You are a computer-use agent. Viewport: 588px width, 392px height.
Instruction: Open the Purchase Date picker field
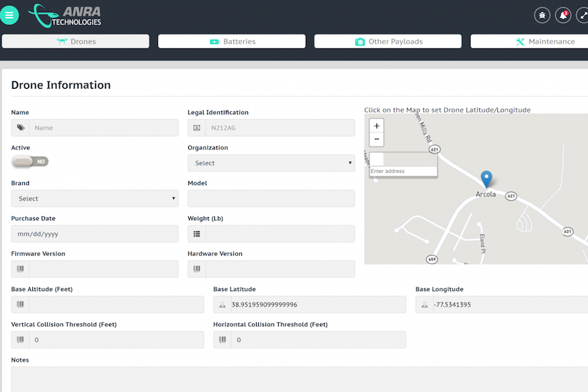point(95,234)
